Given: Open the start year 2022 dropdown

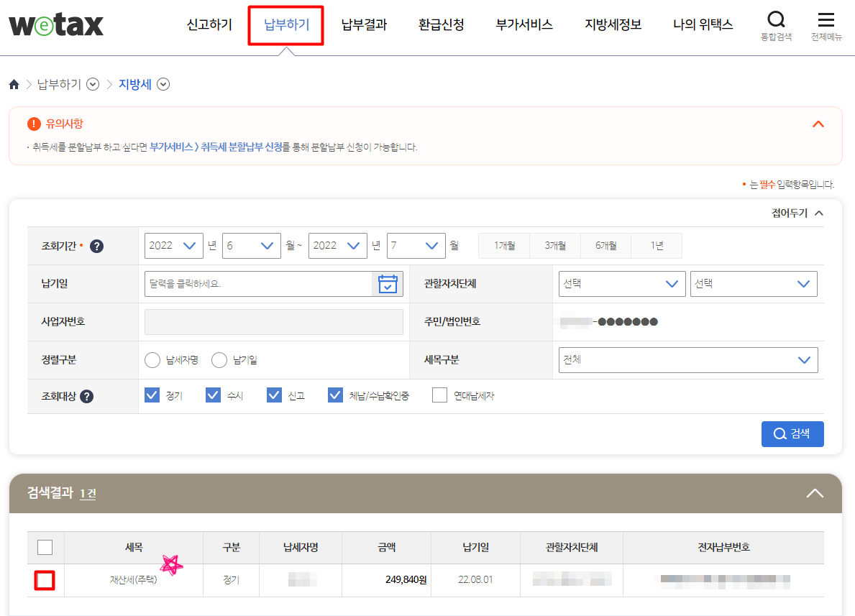Looking at the screenshot, I should coord(173,246).
